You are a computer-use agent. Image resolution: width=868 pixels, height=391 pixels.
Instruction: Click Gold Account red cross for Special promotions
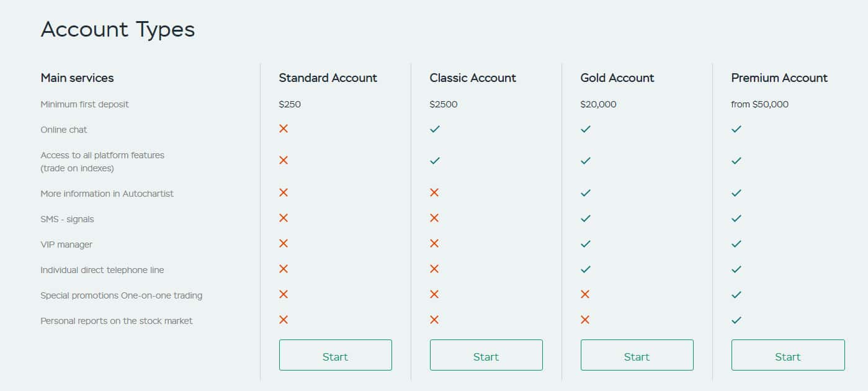(x=585, y=294)
